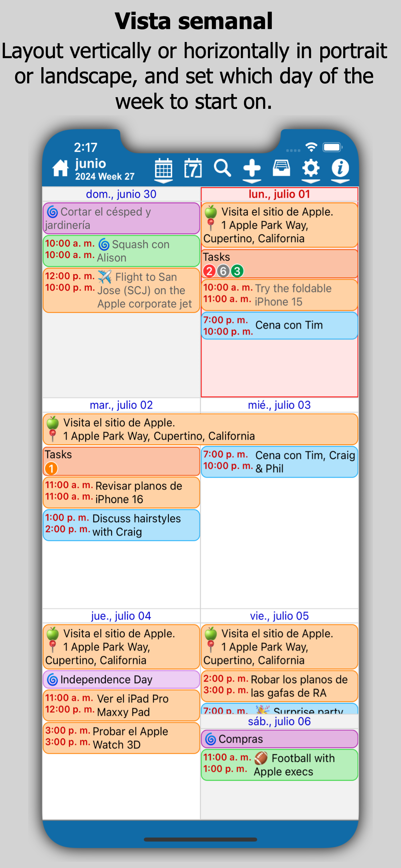Open Independence Day event
The image size is (401, 868).
[121, 679]
